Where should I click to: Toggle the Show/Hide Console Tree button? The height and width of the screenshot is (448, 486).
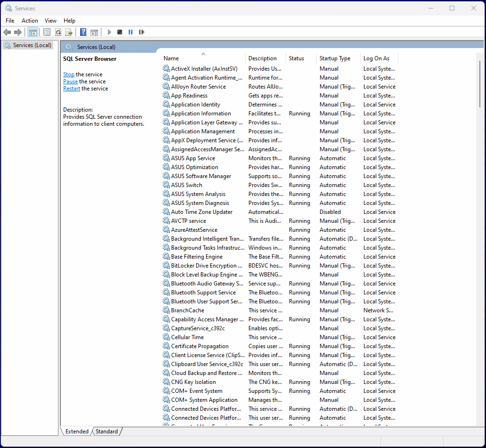click(x=33, y=32)
